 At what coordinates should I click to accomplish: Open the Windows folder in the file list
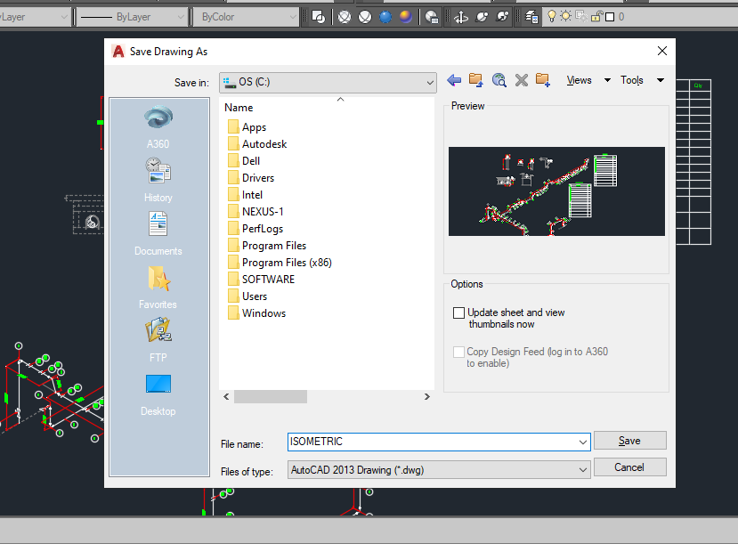tap(264, 312)
